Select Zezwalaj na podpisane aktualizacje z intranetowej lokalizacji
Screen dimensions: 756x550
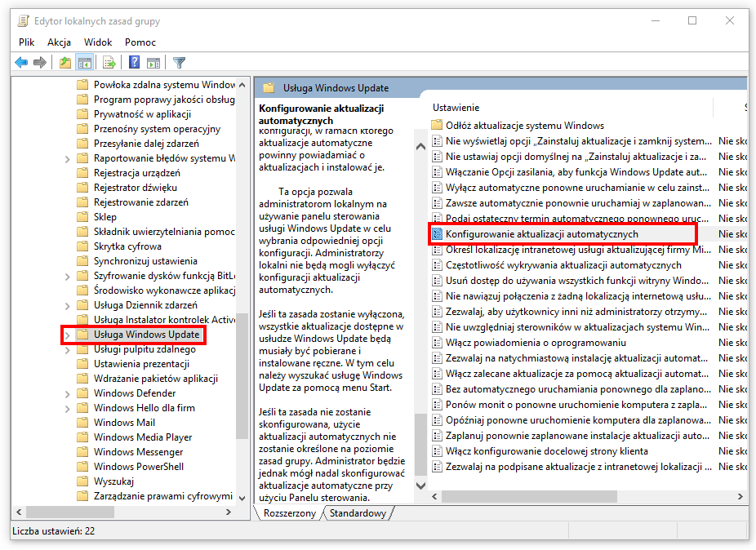point(578,467)
